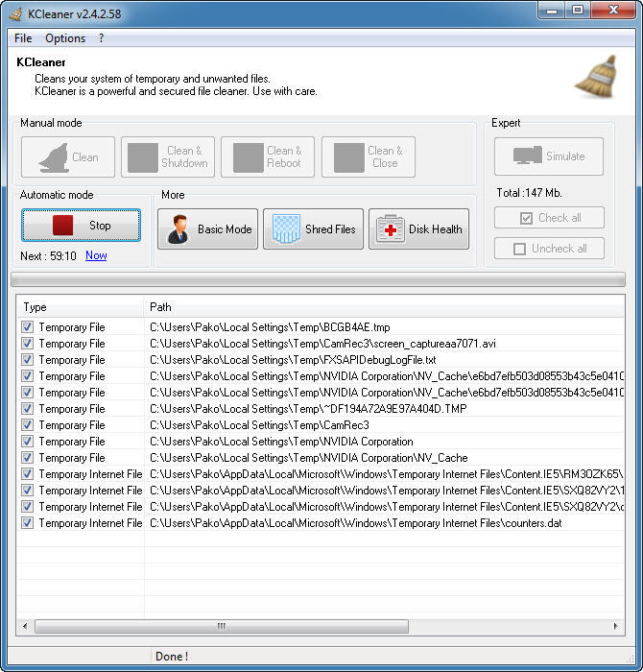Click the Check all button
The width and height of the screenshot is (643, 672).
(549, 218)
